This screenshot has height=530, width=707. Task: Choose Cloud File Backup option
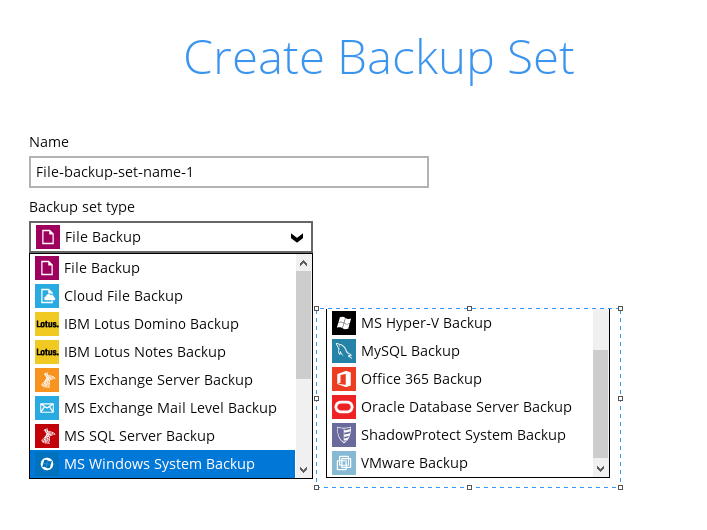point(162,296)
